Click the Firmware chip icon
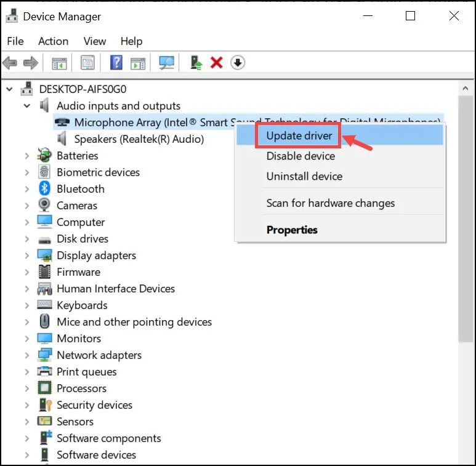Image resolution: width=476 pixels, height=466 pixels. [44, 272]
